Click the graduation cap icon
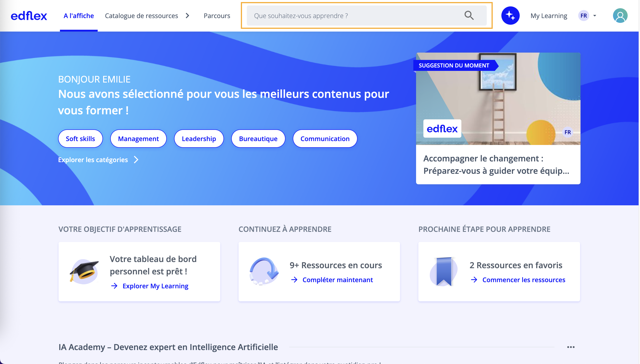640x364 pixels. [84, 271]
